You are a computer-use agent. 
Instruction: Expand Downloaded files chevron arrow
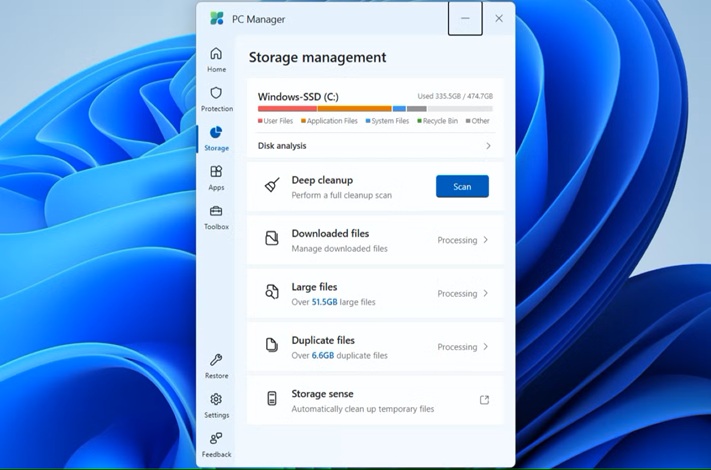tap(486, 240)
